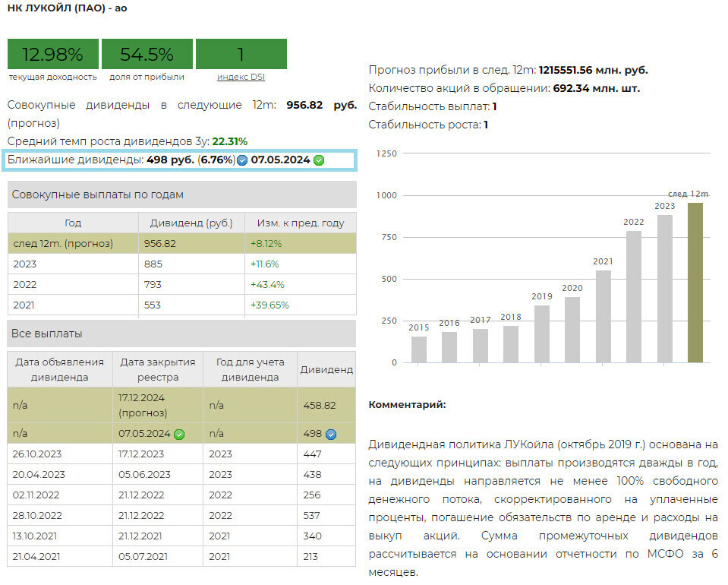The image size is (728, 585).
Task: Click the Изм. к пред. году column header
Action: point(300,223)
